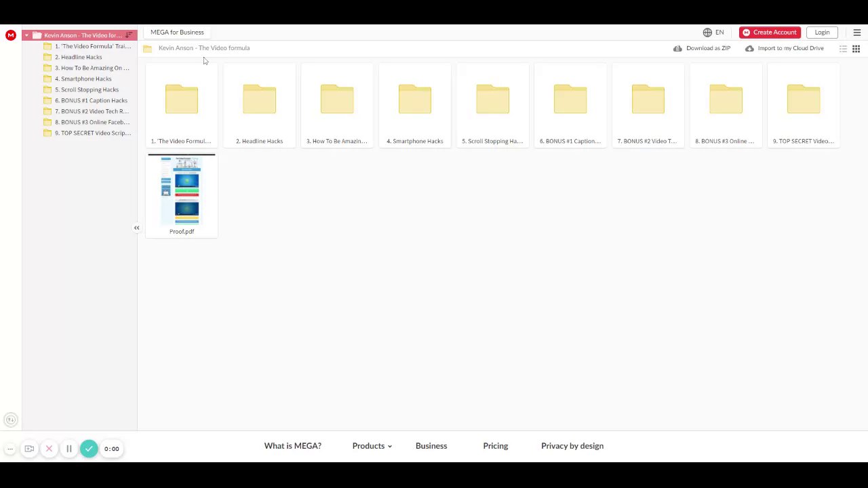Open grid folder 2. Headline Hacks
Viewport: 868px width, 488px height.
(x=259, y=105)
